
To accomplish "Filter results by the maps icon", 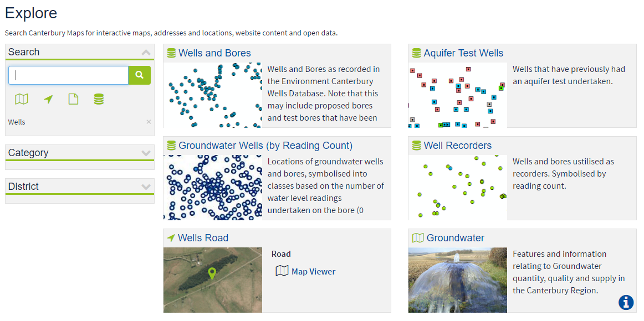I will (x=22, y=99).
